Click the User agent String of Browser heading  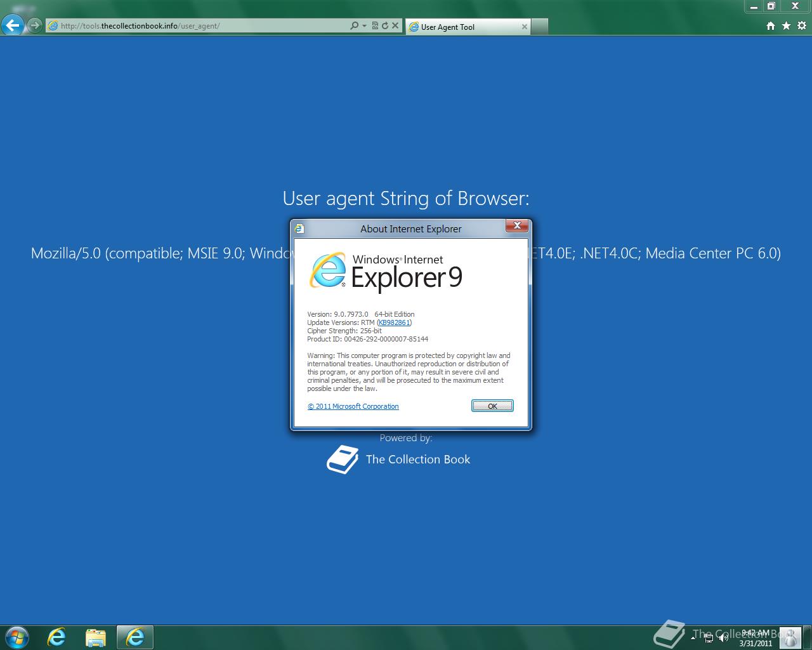[406, 198]
